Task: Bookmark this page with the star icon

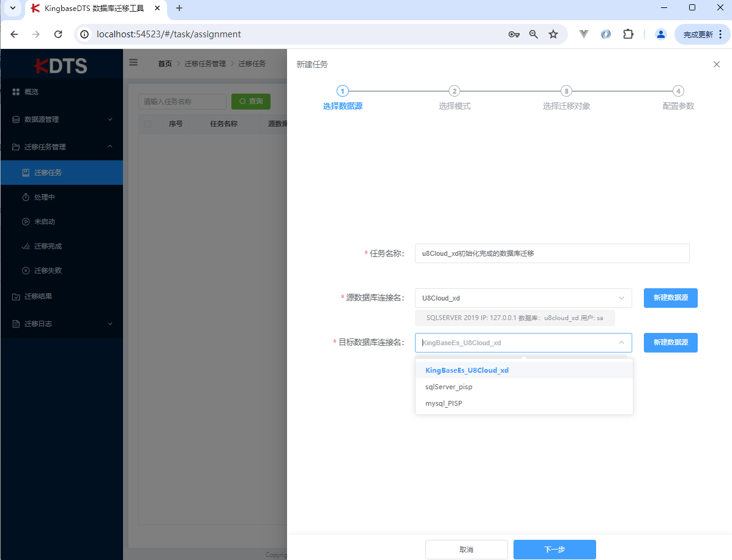Action: pyautogui.click(x=553, y=34)
